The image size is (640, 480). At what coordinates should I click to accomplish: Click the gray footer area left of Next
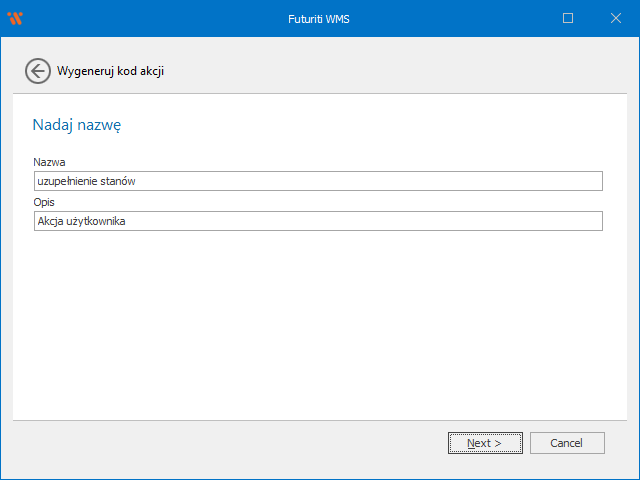(x=230, y=443)
